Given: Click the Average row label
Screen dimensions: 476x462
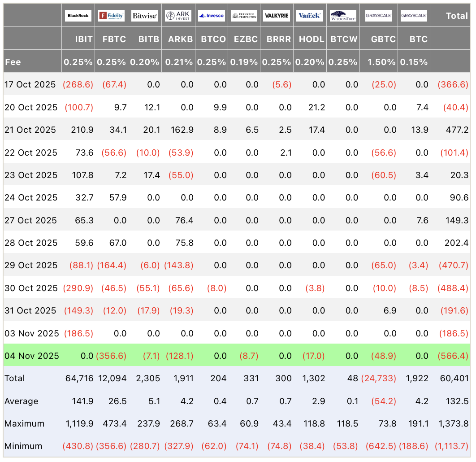Looking at the screenshot, I should 21,401.
